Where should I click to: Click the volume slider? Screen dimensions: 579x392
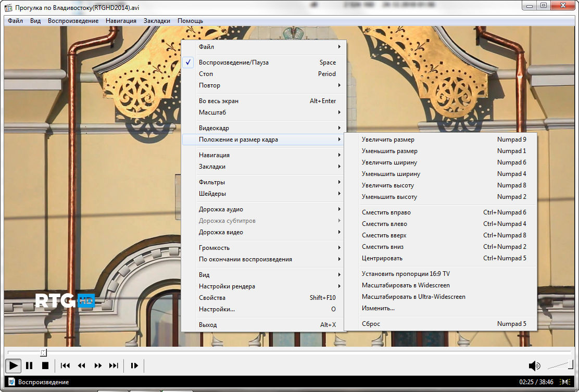pyautogui.click(x=560, y=365)
